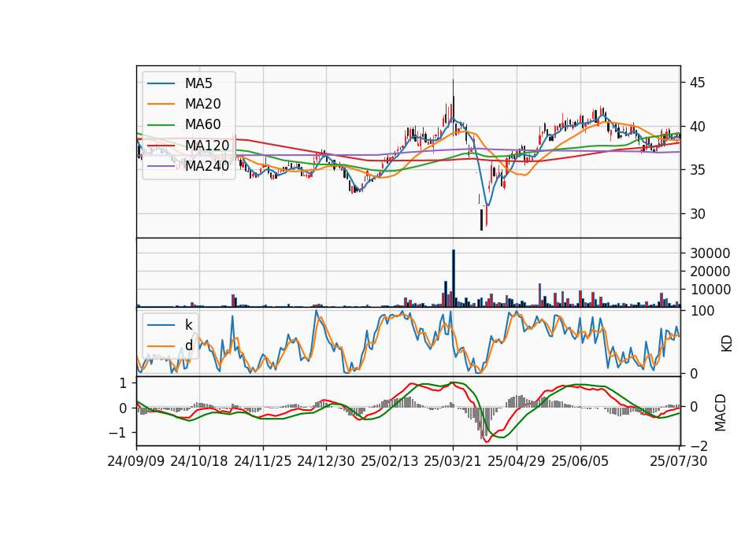
Task: Click the −1 label on left MACD axis
Action: click(117, 433)
